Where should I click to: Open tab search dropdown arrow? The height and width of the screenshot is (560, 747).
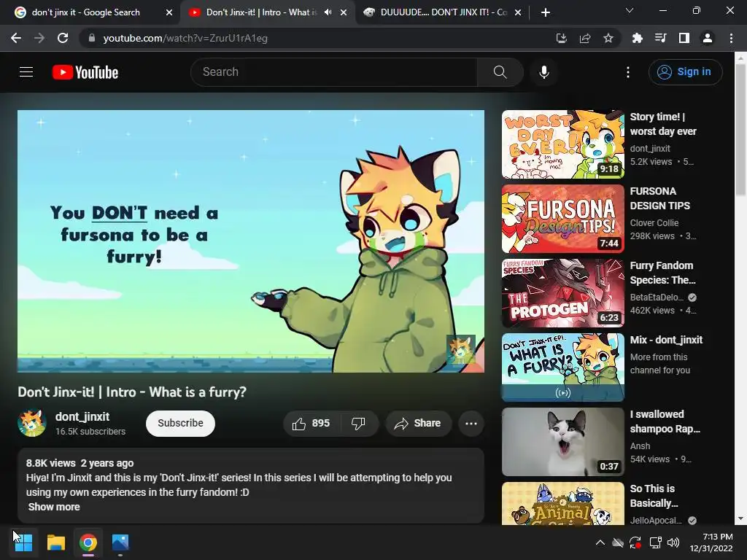tap(630, 10)
